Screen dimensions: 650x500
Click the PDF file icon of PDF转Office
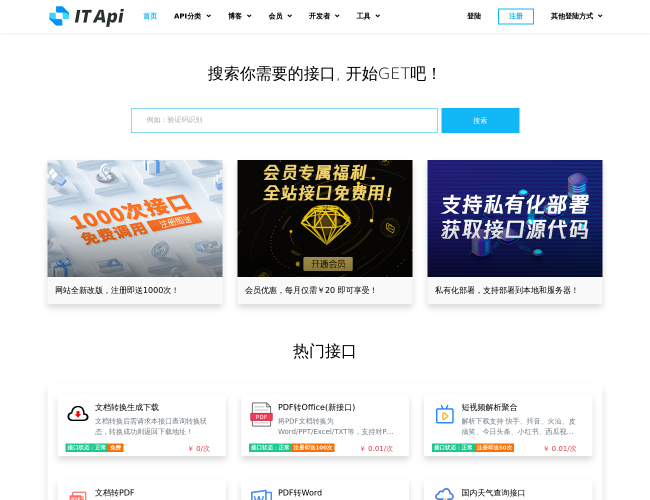click(x=261, y=414)
